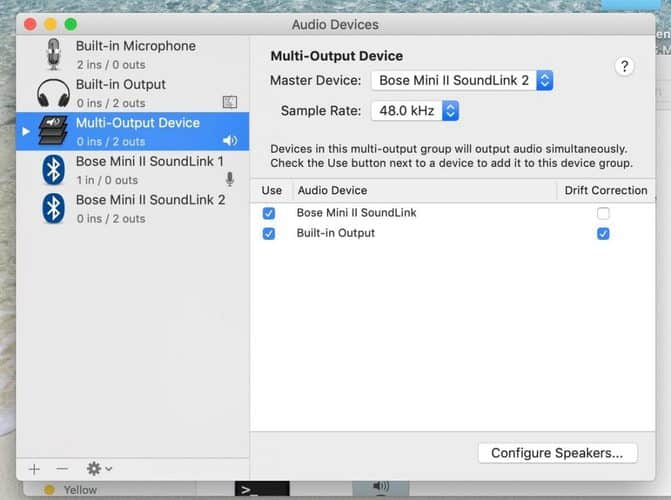Screen dimensions: 671x500
Task: Select Bose Mini II SoundLink 1 device
Action: tap(133, 170)
